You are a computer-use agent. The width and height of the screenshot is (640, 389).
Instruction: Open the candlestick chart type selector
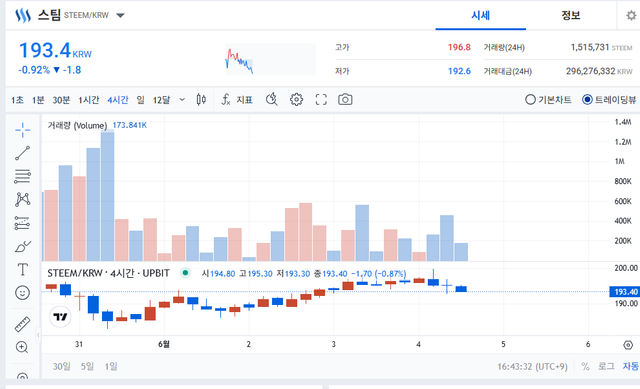tap(201, 100)
